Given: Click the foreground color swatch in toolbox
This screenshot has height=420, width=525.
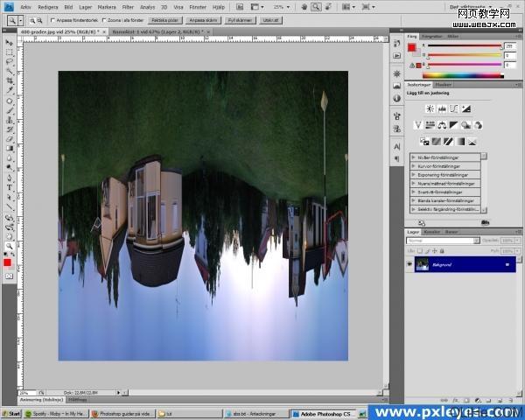Looking at the screenshot, I should (7, 262).
